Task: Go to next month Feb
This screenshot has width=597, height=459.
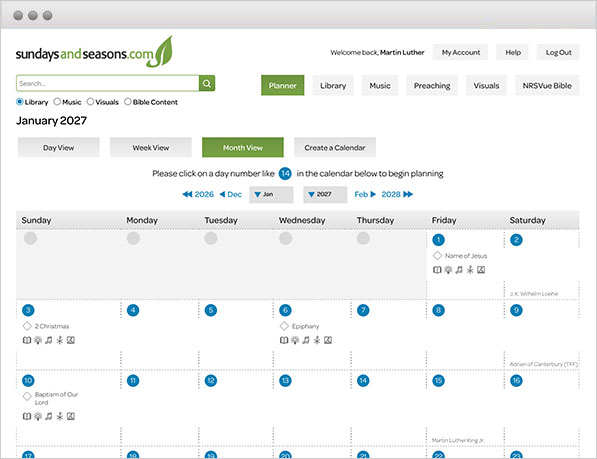Action: pyautogui.click(x=365, y=194)
